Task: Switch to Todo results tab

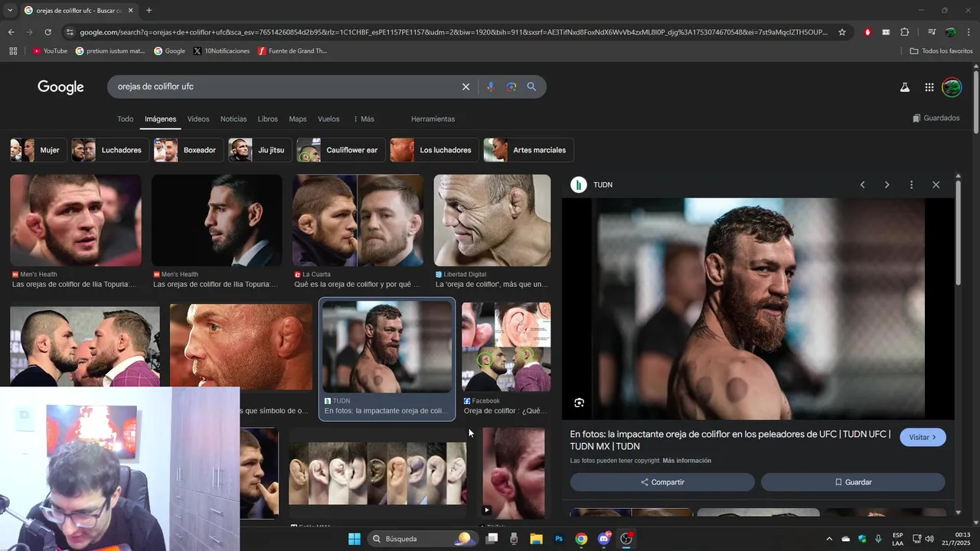Action: pos(125,119)
